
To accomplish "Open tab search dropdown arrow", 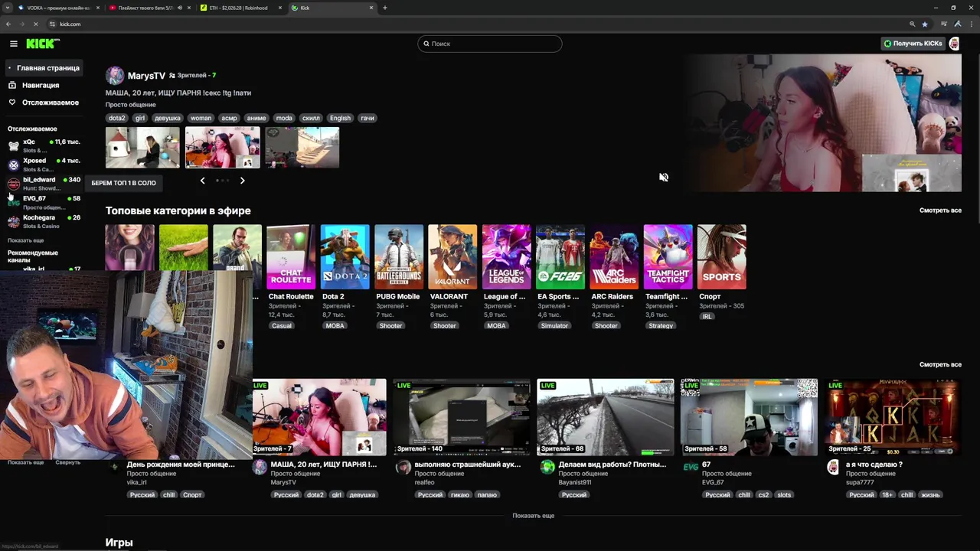I will coord(8,8).
